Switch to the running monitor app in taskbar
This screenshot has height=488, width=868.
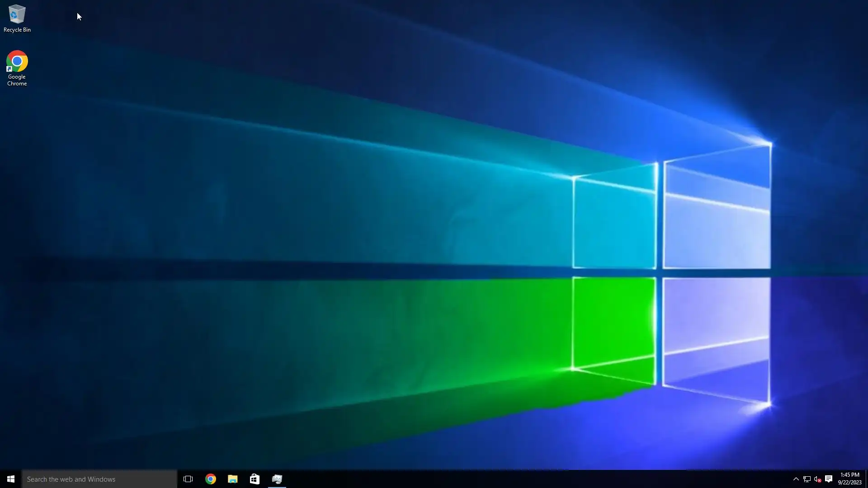277,479
